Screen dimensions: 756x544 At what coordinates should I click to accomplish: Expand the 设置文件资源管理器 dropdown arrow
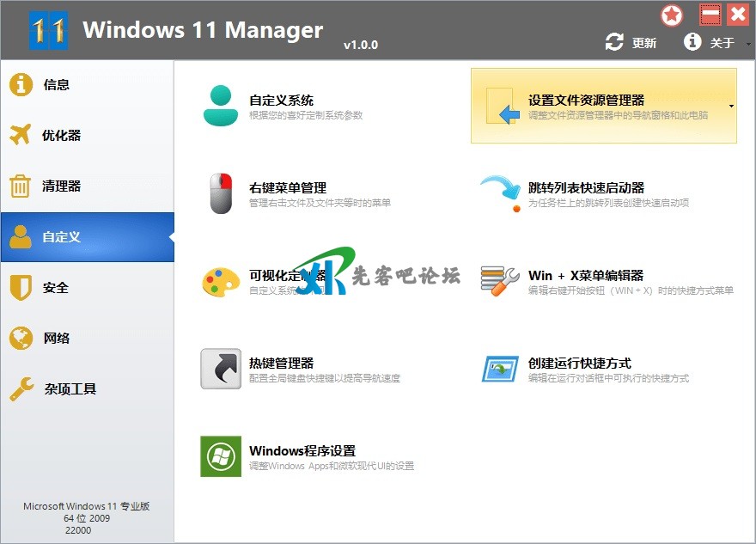click(731, 107)
